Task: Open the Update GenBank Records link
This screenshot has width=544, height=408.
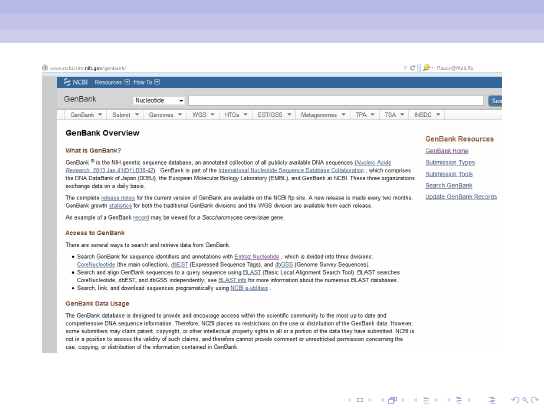Action: (461, 197)
